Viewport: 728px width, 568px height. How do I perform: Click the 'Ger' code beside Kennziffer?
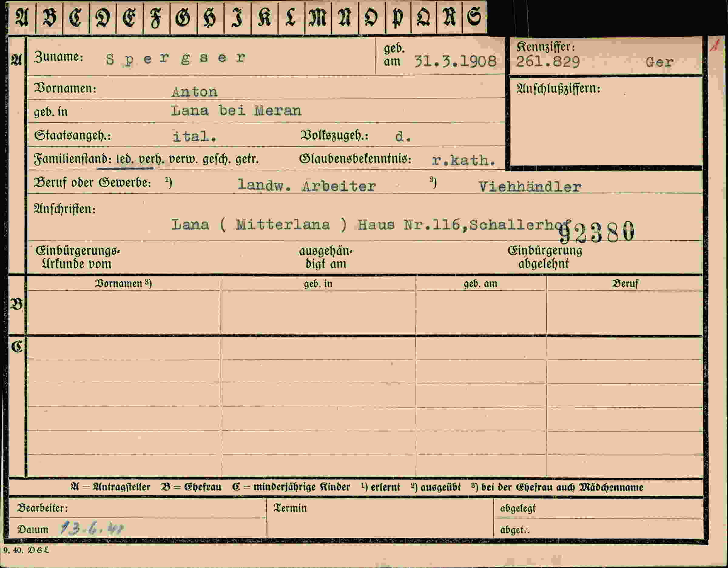click(x=659, y=62)
